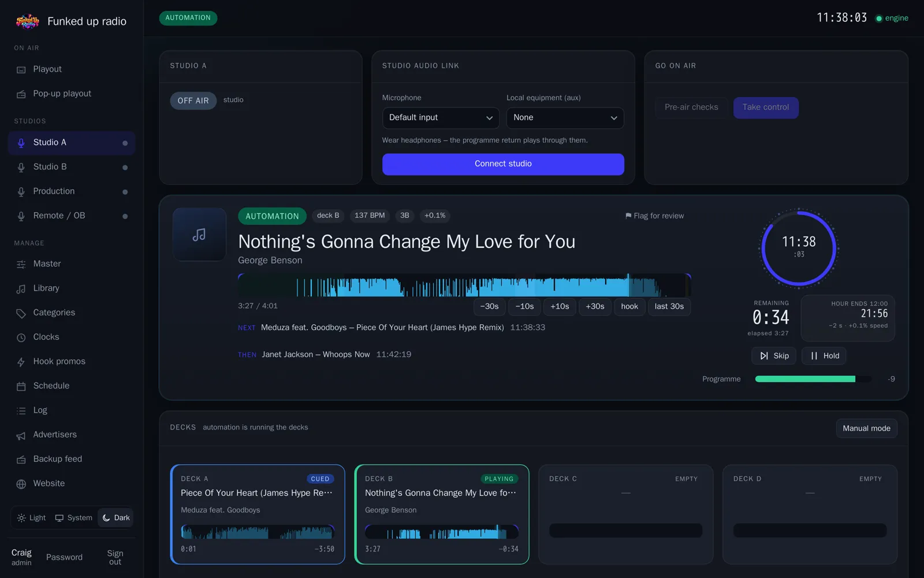Click the Advertisers megaphone icon
The height and width of the screenshot is (578, 924).
coord(21,435)
